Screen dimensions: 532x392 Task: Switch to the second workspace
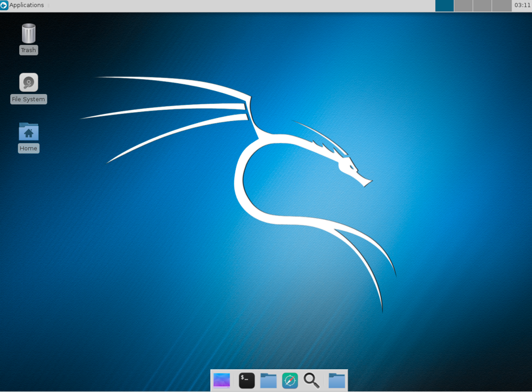pos(463,6)
